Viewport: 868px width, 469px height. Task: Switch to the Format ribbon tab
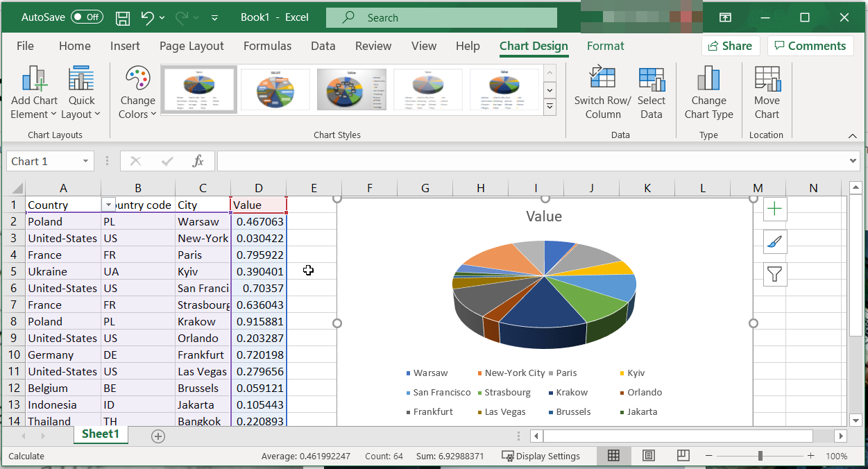tap(605, 46)
